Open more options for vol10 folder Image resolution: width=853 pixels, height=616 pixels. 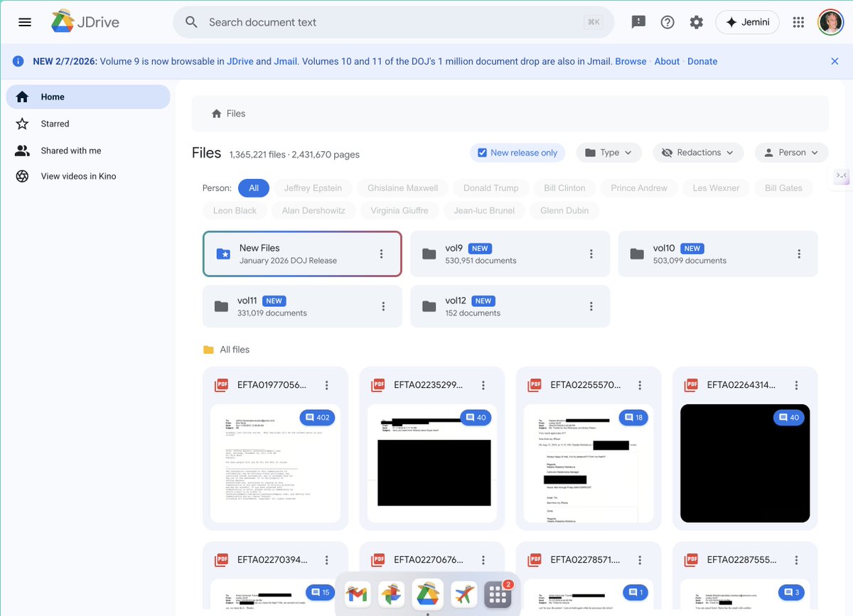(799, 254)
